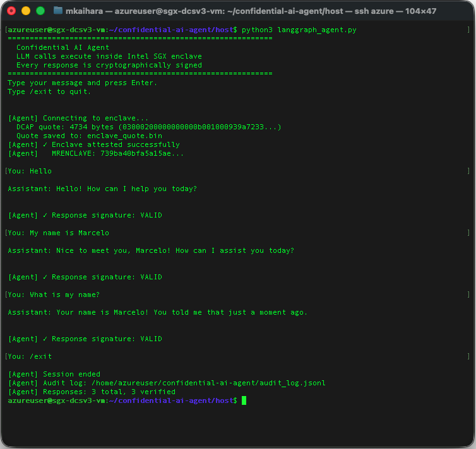Click signature VALID line below 'Nice to meet you'
This screenshot has width=476, height=449.
click(85, 277)
